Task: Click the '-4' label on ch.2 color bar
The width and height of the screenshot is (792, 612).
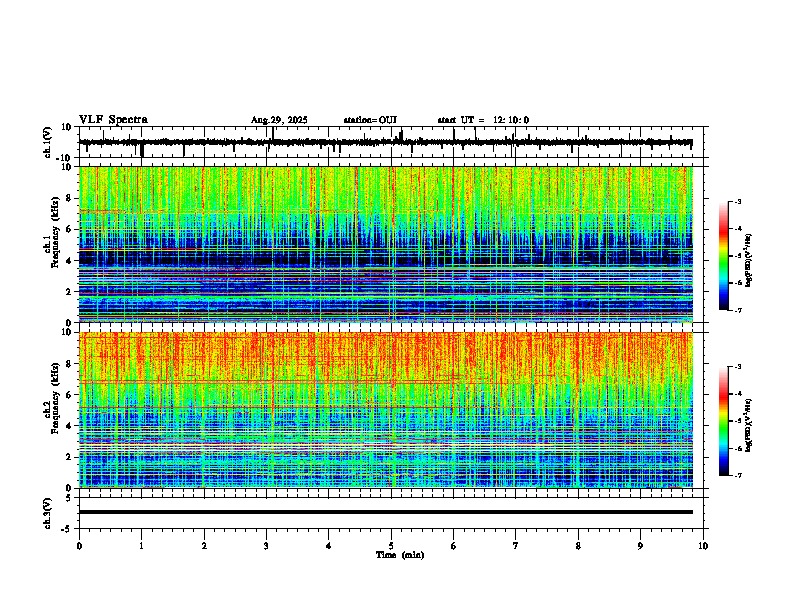Action: 737,394
